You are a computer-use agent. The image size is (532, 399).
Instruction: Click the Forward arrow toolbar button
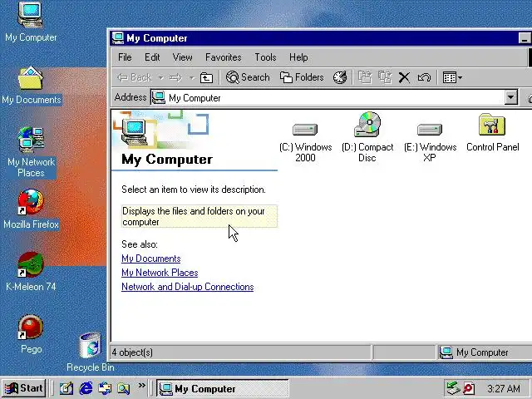pos(175,77)
